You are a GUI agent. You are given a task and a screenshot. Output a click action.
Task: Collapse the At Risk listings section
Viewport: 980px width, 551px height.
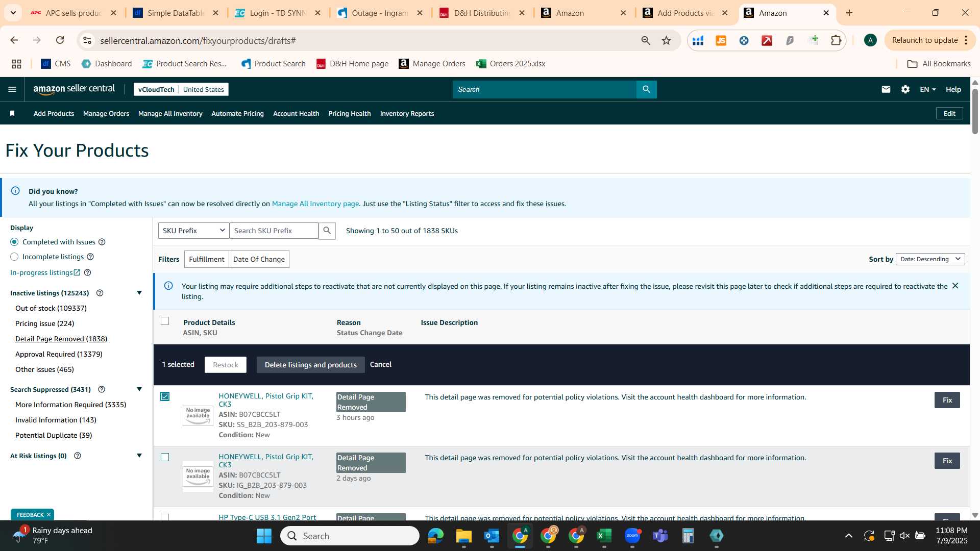click(x=139, y=456)
